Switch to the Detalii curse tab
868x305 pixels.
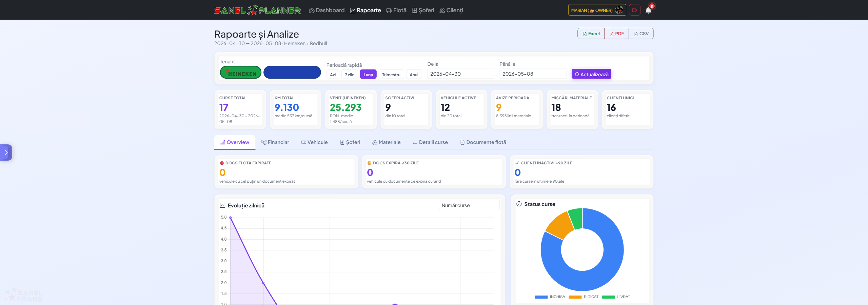click(x=430, y=142)
